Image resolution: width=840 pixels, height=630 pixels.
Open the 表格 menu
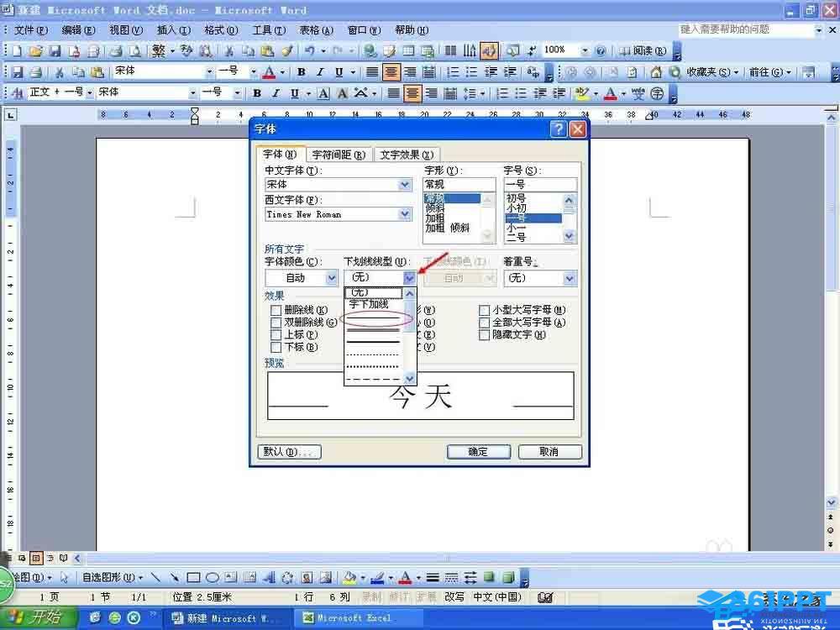pyautogui.click(x=316, y=30)
